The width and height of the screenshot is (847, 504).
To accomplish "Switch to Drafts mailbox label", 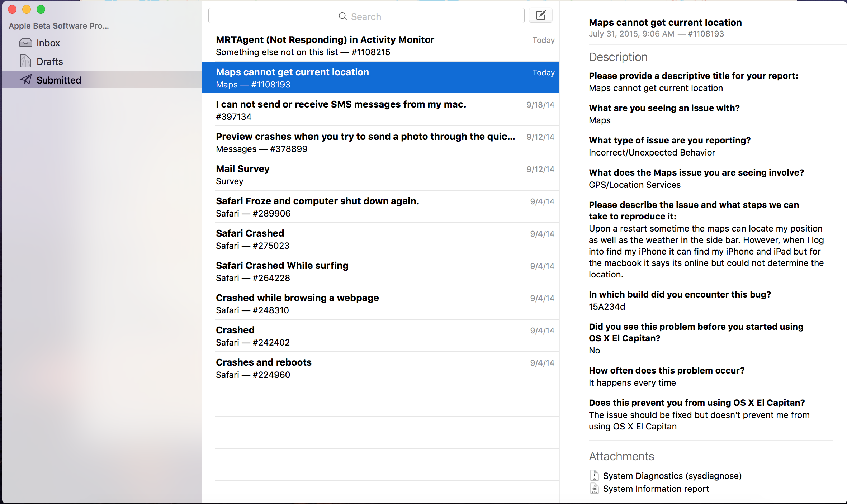I will coord(49,62).
